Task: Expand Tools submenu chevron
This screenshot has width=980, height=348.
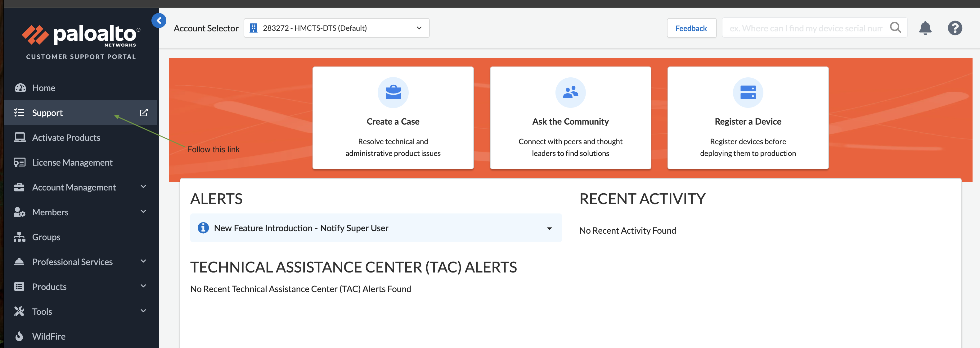Action: click(x=143, y=311)
